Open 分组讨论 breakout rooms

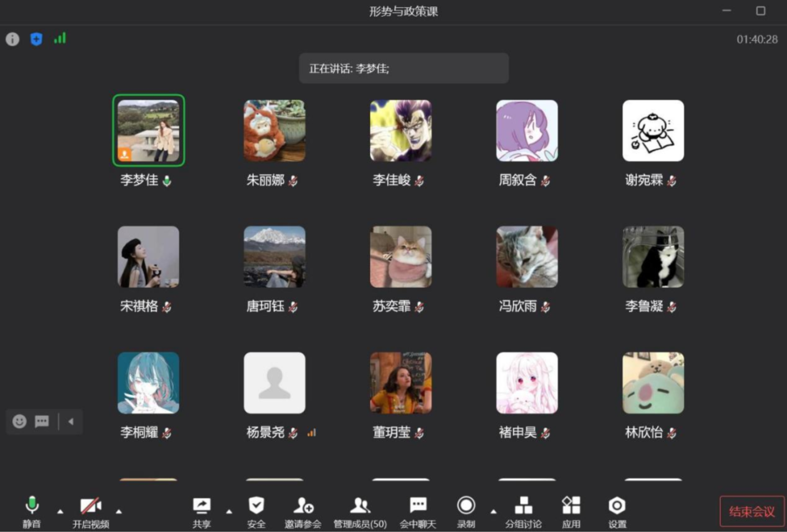524,513
